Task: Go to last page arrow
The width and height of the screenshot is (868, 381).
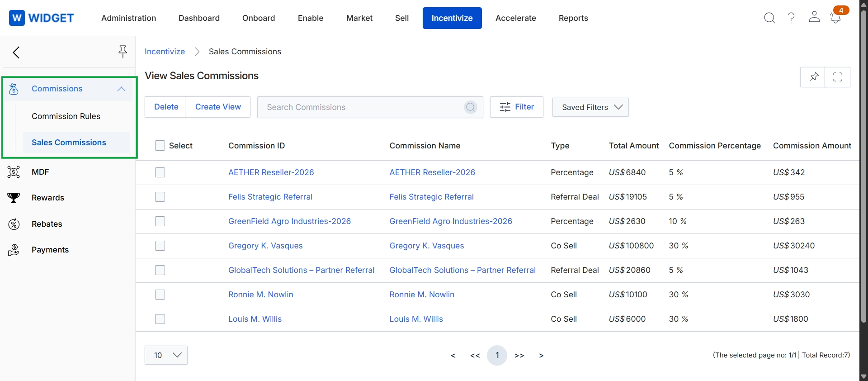Action: (x=541, y=356)
